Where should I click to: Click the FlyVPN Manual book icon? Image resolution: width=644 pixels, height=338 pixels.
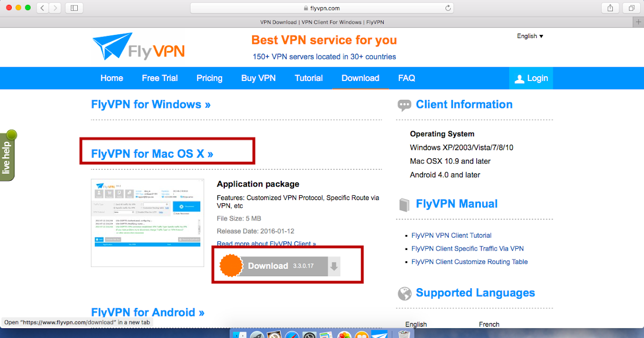point(404,204)
